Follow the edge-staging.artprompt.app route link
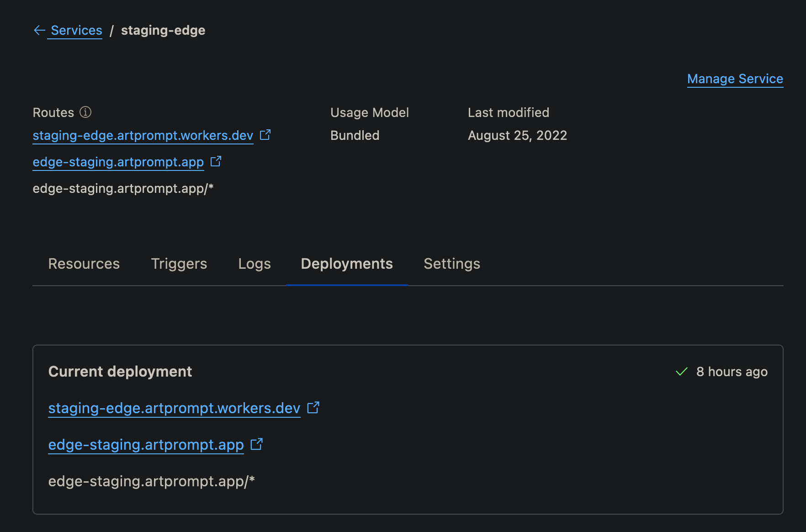Image resolution: width=806 pixels, height=532 pixels. pos(117,162)
